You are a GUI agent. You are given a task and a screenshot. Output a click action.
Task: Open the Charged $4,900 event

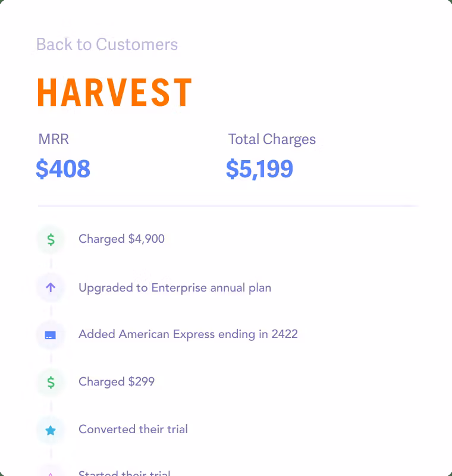121,239
